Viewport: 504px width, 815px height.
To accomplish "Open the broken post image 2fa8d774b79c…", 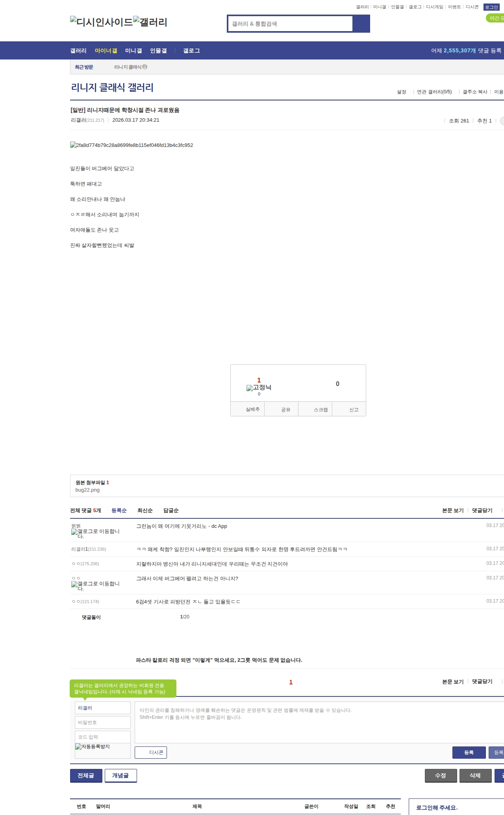I will [x=132, y=145].
